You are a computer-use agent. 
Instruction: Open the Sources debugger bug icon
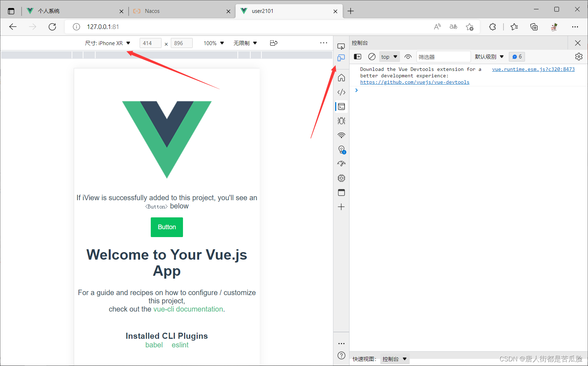(x=341, y=121)
